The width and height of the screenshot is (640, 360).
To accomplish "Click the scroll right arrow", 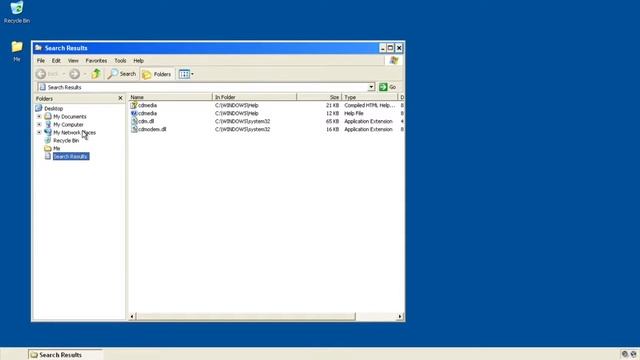I will click(x=400, y=316).
